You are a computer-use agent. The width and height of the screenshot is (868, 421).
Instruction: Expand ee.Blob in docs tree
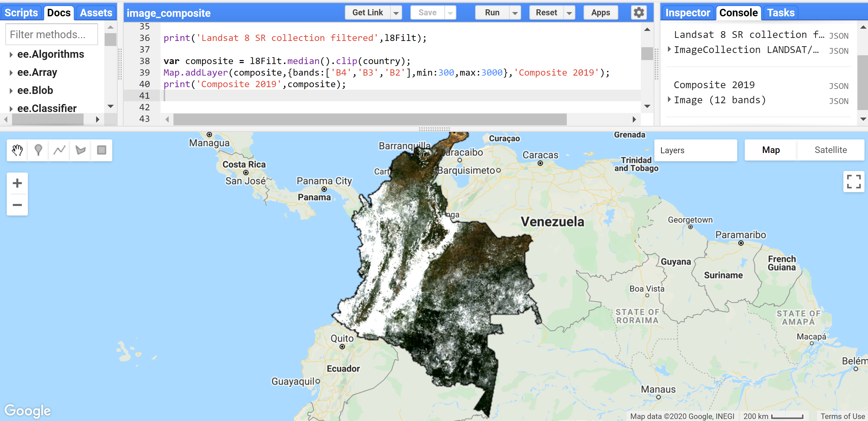point(11,91)
